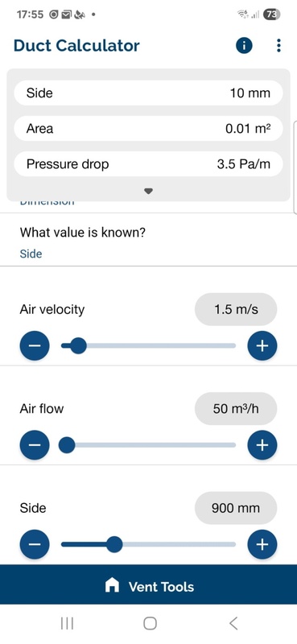Decrease Side value with minus button
297x644 pixels.
pos(35,545)
